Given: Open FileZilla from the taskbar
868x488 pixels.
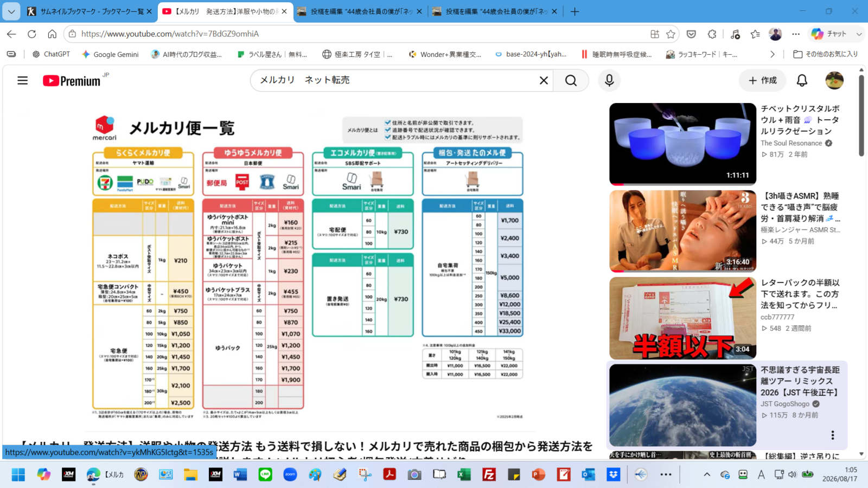Looking at the screenshot, I should [489, 475].
